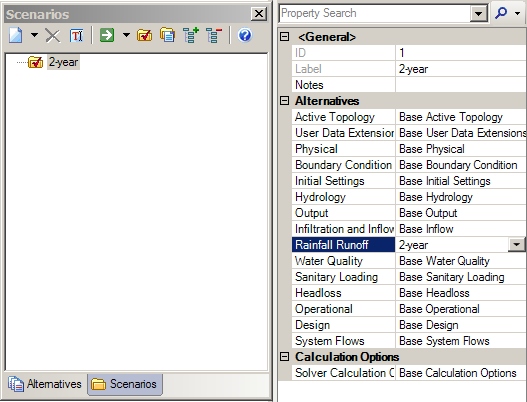Click the Make Current scenario toolbar icon
The image size is (527, 402).
pyautogui.click(x=145, y=35)
